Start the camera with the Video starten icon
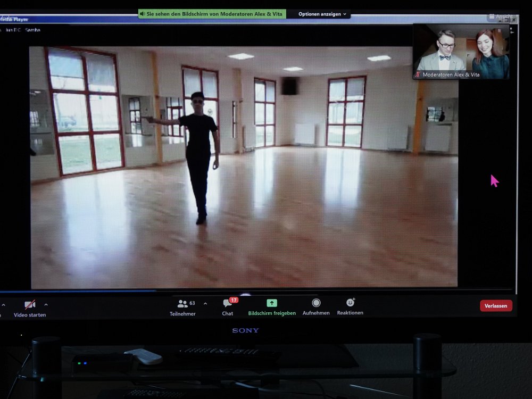 tap(30, 304)
